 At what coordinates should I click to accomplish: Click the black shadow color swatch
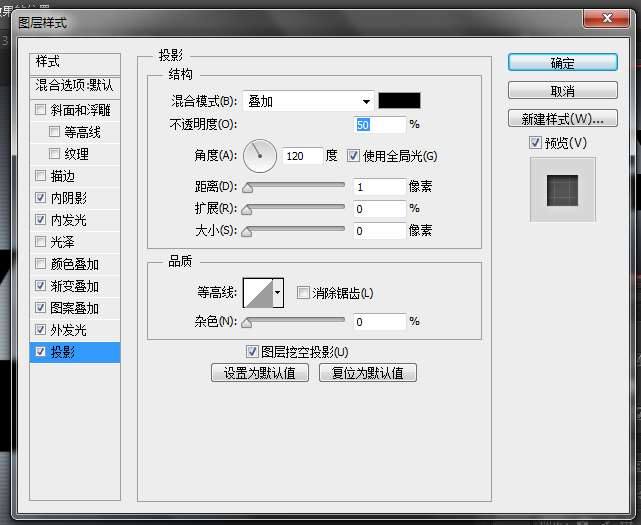(x=399, y=101)
